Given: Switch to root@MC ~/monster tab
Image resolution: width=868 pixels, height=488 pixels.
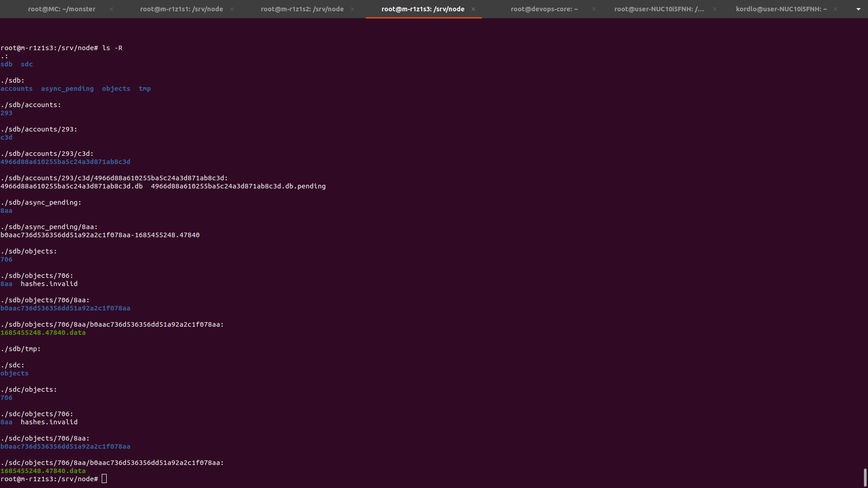Looking at the screenshot, I should click(61, 9).
